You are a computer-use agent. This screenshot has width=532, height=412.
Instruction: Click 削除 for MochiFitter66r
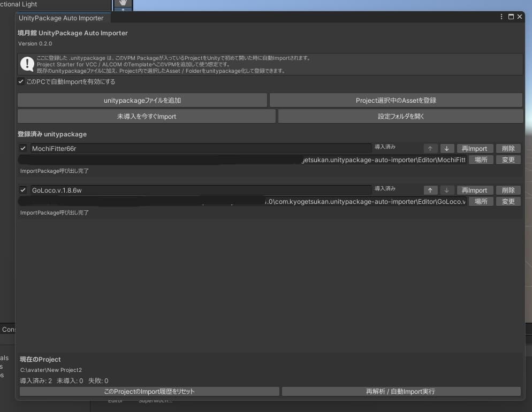click(508, 149)
